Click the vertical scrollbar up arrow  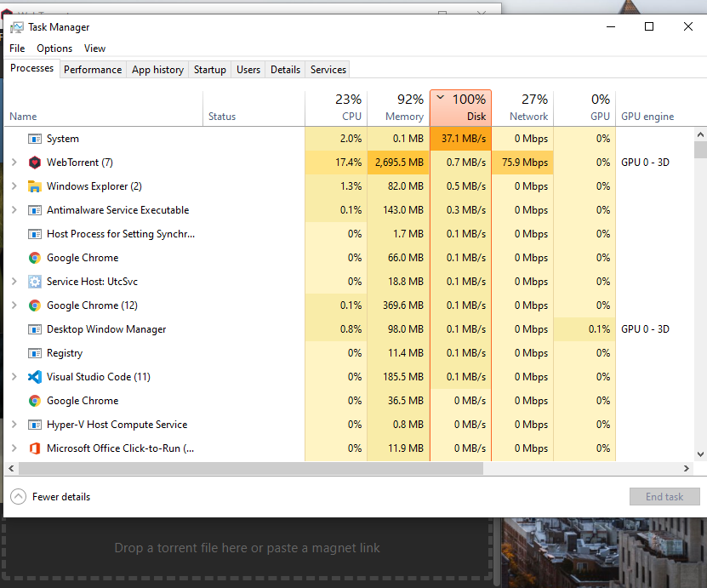click(x=700, y=134)
